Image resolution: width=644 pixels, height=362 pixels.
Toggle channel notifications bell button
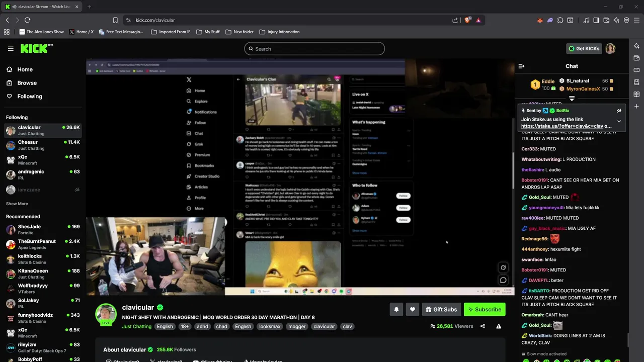(x=396, y=309)
